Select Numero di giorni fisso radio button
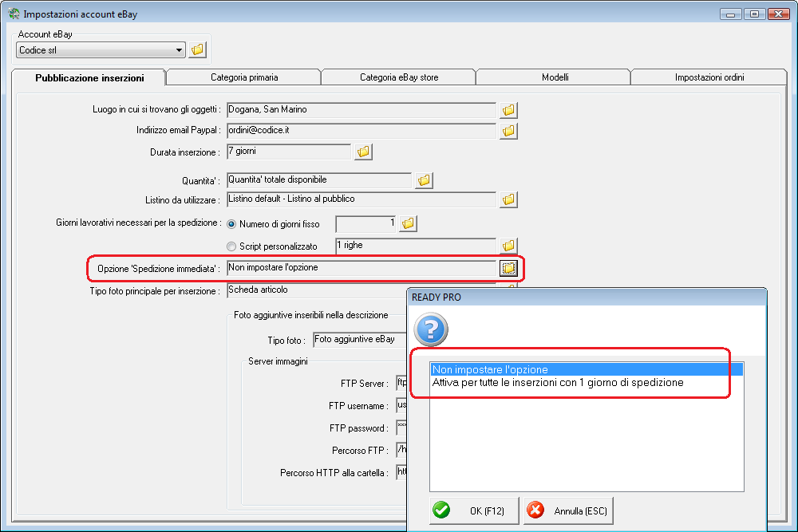This screenshot has height=532, width=798. (x=231, y=224)
